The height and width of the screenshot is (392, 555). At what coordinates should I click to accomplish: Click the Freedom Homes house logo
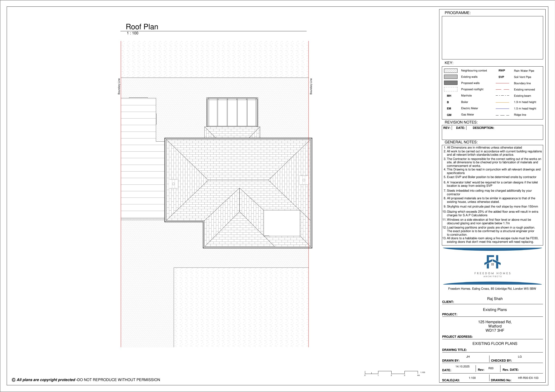(492, 262)
